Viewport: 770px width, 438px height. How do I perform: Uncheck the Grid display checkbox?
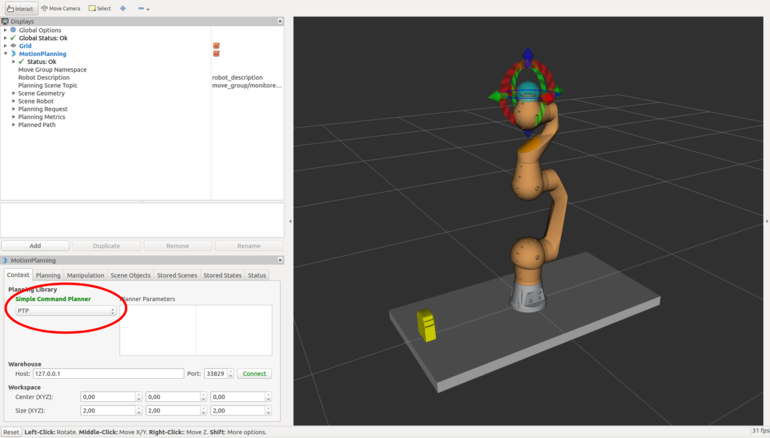point(216,46)
